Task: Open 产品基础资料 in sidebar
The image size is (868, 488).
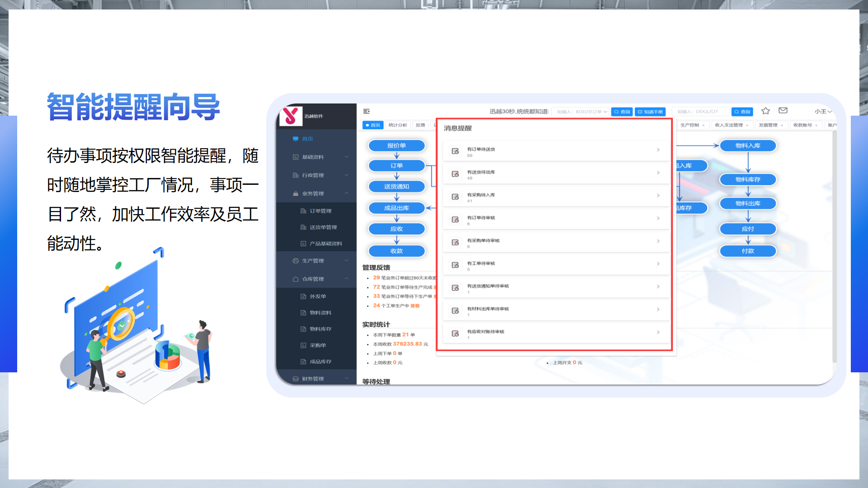Action: click(x=326, y=244)
